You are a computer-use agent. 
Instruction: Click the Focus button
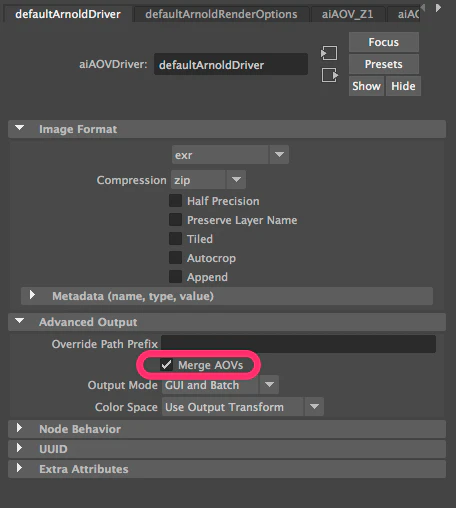[x=384, y=42]
